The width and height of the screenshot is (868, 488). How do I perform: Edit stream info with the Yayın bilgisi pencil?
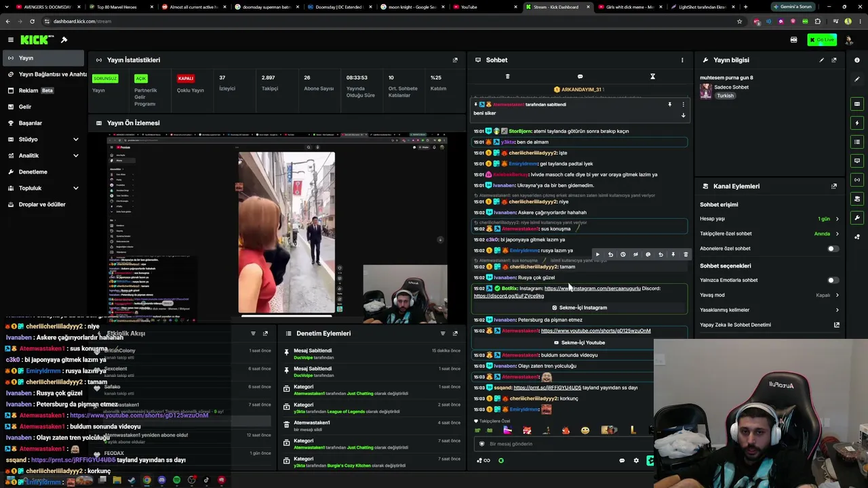click(821, 60)
